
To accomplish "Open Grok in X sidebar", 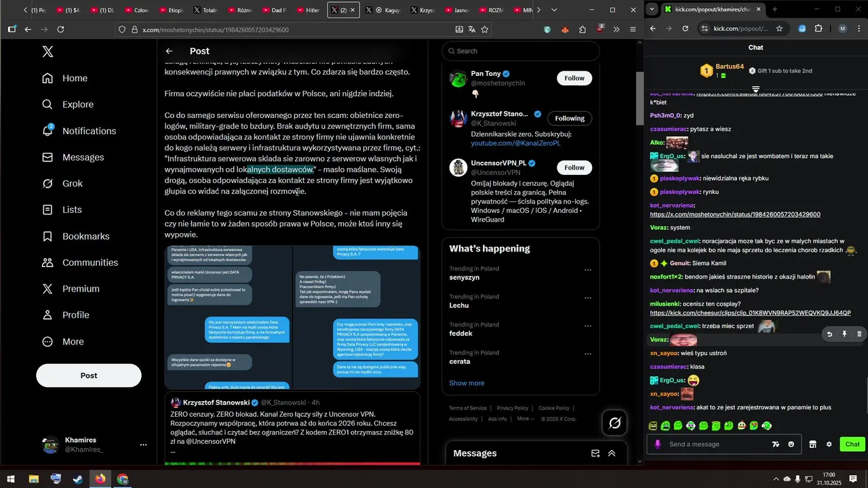I will 62,184.
